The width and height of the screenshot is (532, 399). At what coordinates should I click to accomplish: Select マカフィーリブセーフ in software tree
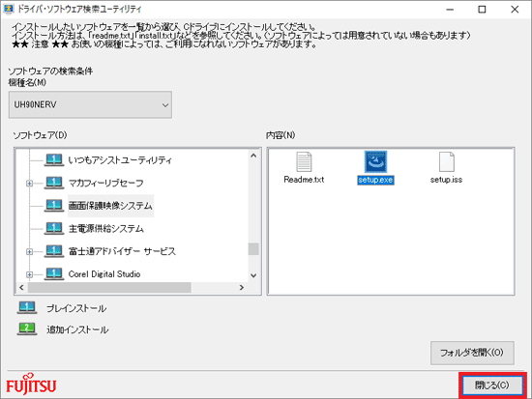[105, 183]
